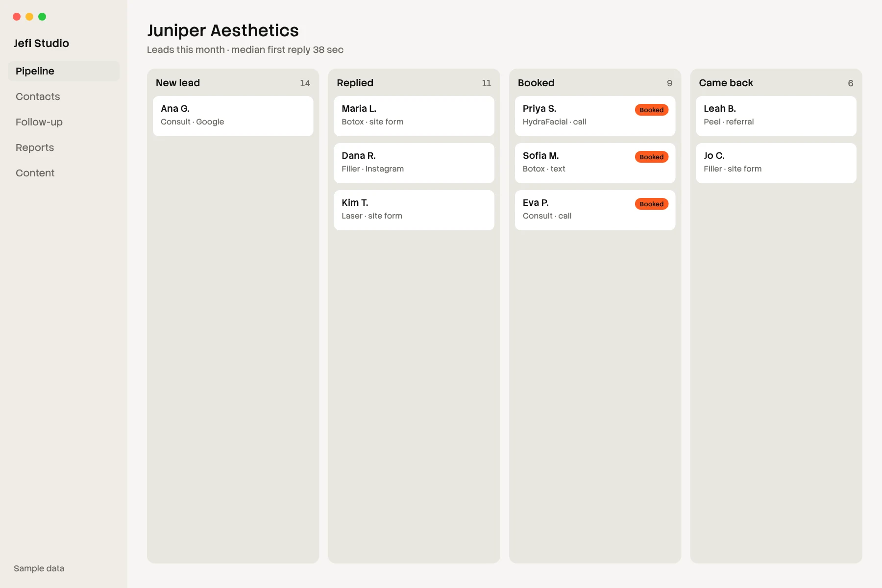Click the Came back count 6
The image size is (882, 588).
(851, 83)
